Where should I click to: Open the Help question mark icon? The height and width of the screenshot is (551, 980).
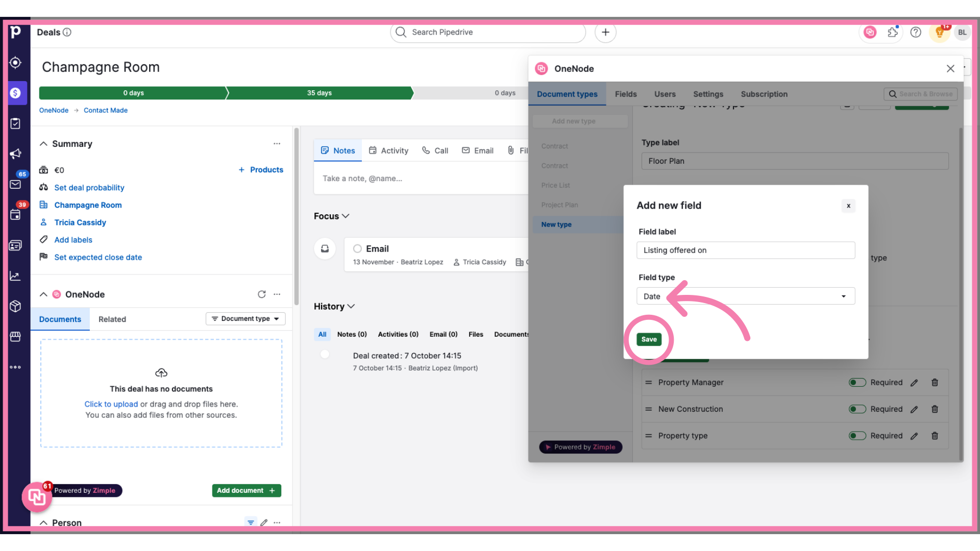(x=916, y=32)
